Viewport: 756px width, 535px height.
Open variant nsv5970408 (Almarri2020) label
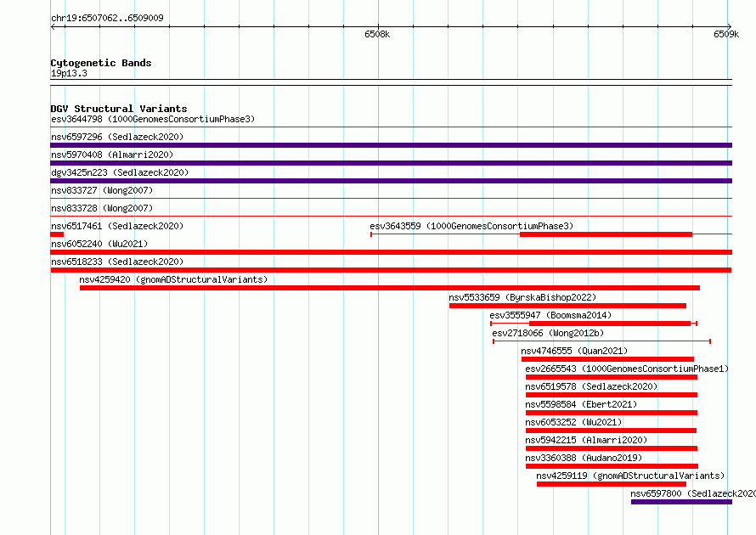tap(112, 155)
